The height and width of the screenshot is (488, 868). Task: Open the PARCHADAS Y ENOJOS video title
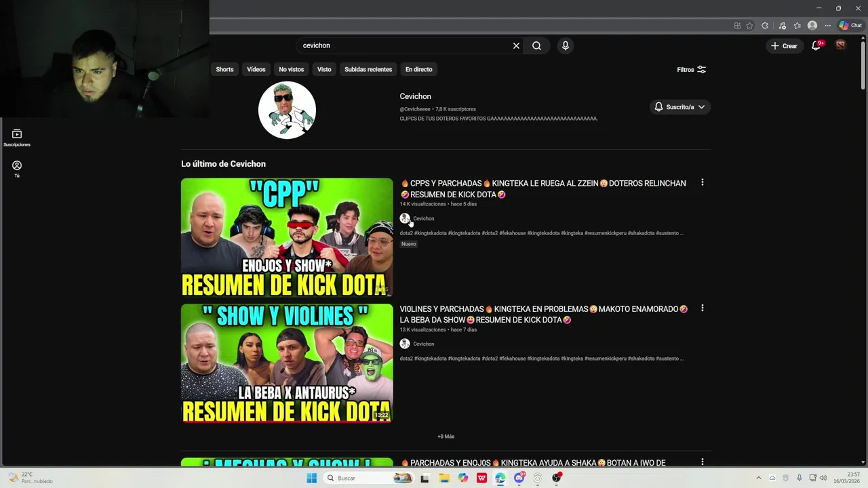coord(533,463)
